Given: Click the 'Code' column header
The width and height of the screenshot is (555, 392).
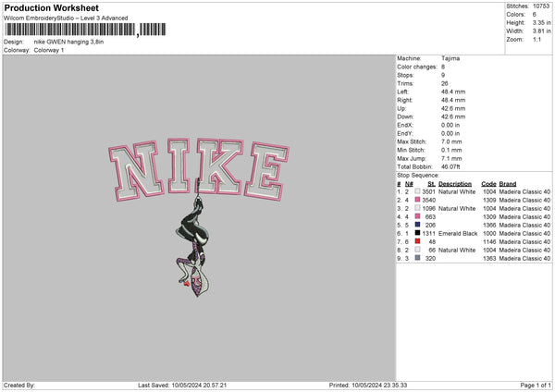Looking at the screenshot, I should click(x=488, y=184).
